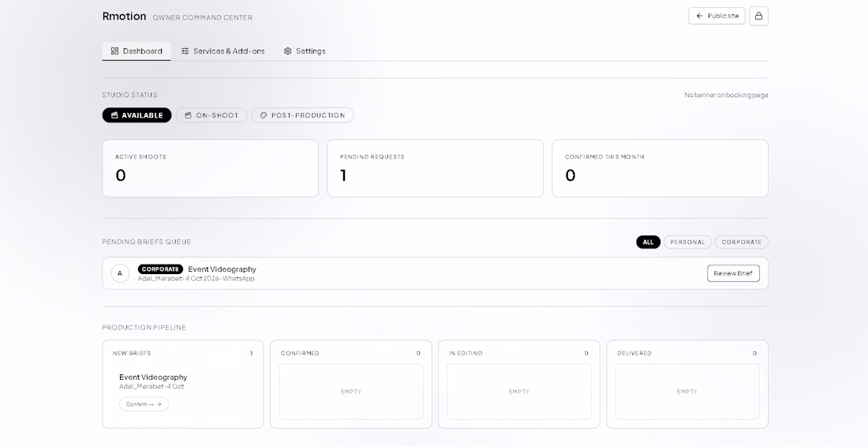Click the Production Pipeline heading

pos(144,328)
